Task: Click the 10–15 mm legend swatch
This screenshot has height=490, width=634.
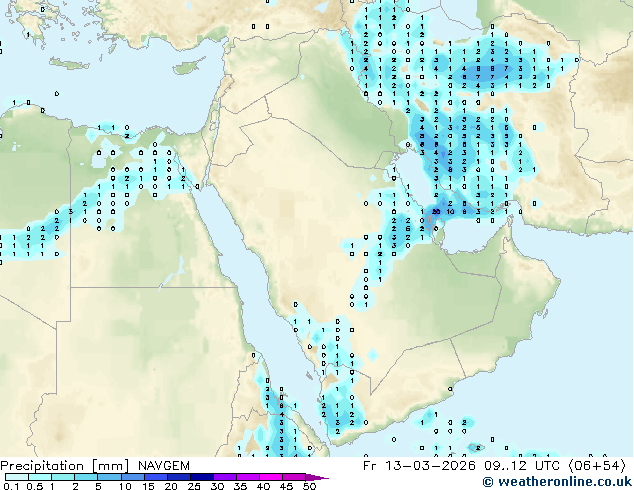Action: [132, 477]
